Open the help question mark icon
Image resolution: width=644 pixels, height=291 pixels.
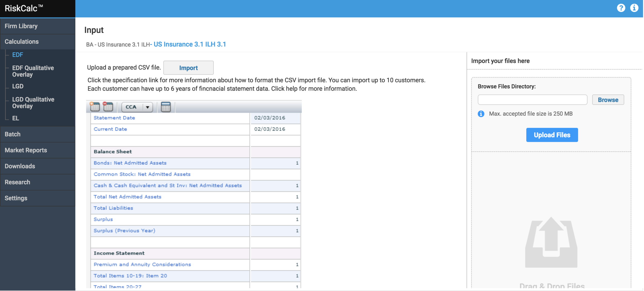pos(621,8)
